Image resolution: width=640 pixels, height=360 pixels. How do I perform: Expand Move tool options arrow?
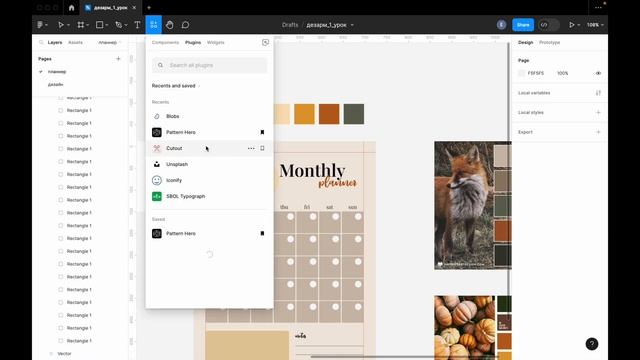[x=68, y=25]
